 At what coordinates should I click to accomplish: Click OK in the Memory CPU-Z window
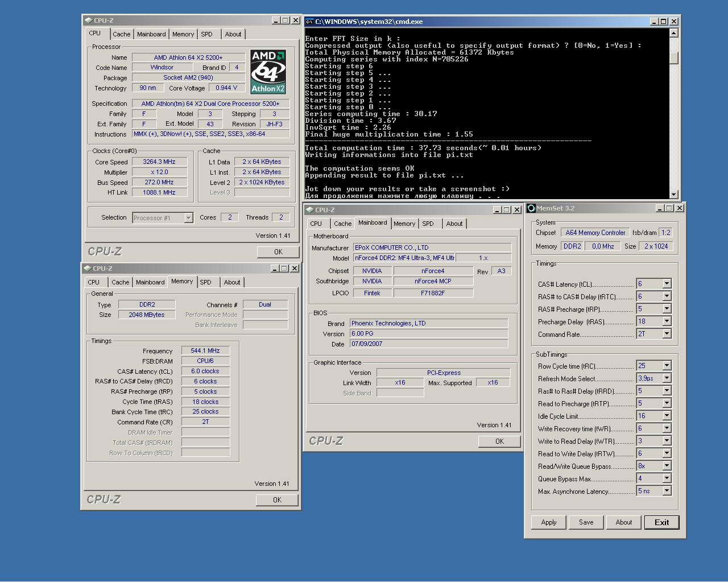click(x=277, y=500)
